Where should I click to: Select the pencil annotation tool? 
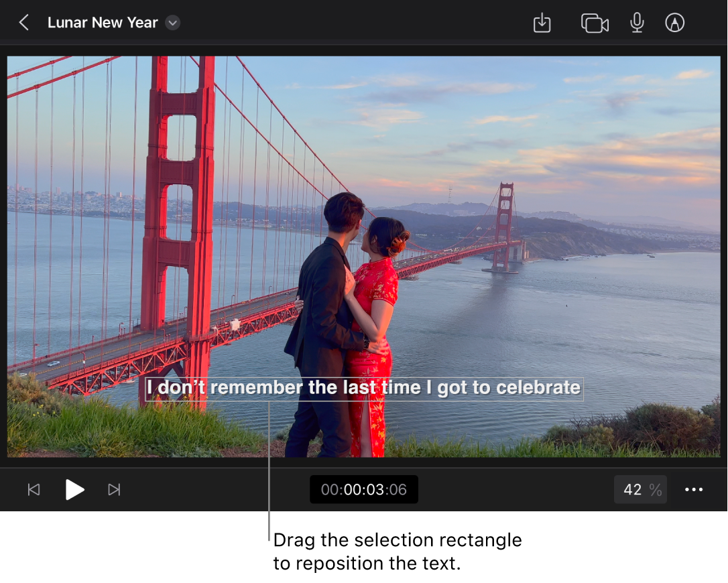click(675, 22)
